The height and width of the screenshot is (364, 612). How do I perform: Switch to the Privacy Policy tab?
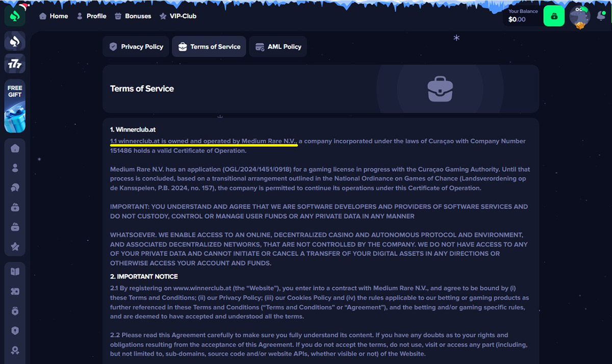coord(136,46)
